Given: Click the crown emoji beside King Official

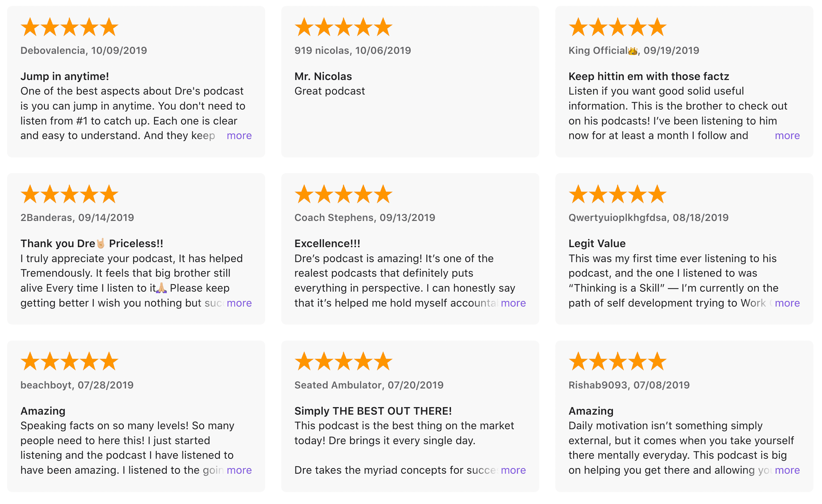Looking at the screenshot, I should (x=633, y=51).
